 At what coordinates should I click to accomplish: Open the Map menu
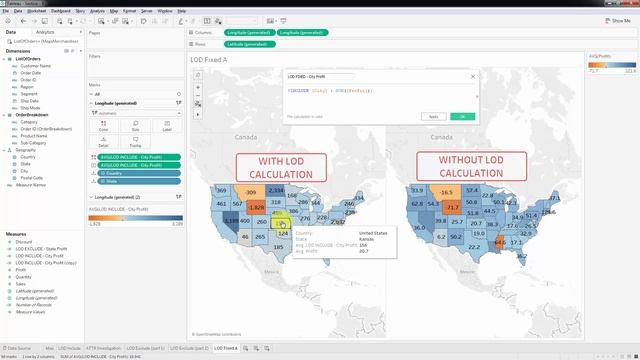coord(114,11)
